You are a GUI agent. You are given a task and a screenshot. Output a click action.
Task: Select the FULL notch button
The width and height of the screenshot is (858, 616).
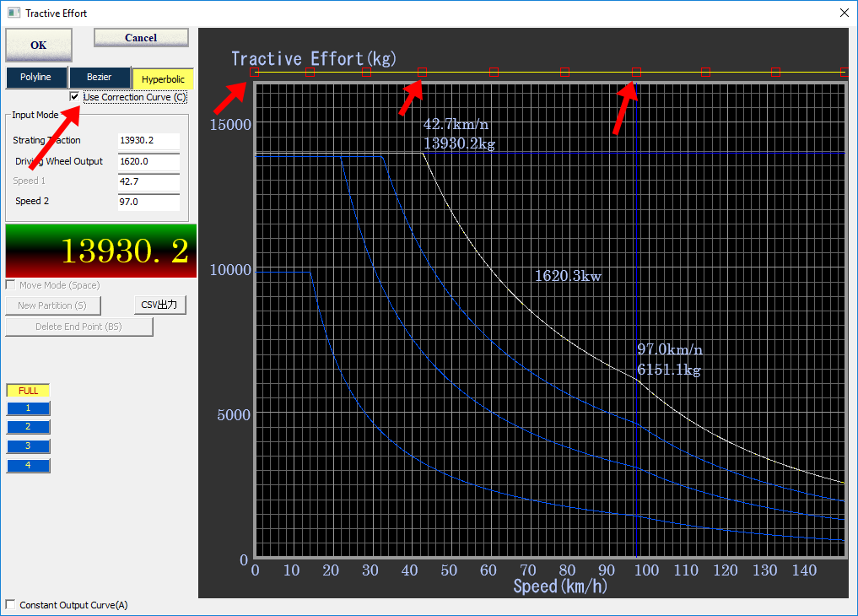tap(28, 391)
